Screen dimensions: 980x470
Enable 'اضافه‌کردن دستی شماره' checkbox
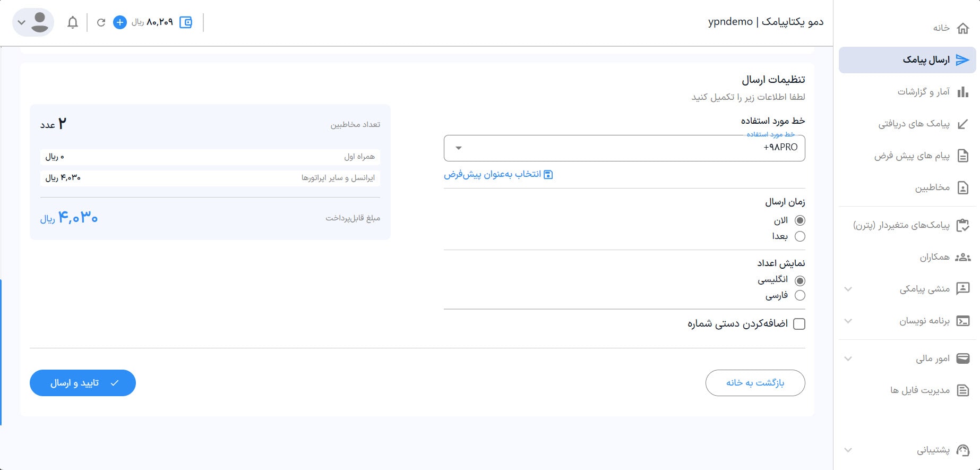point(799,324)
